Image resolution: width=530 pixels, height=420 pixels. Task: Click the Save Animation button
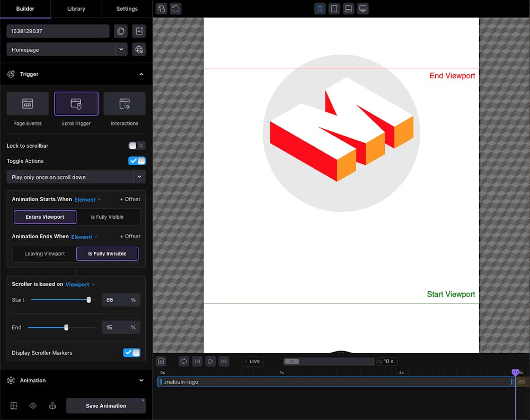coord(106,406)
